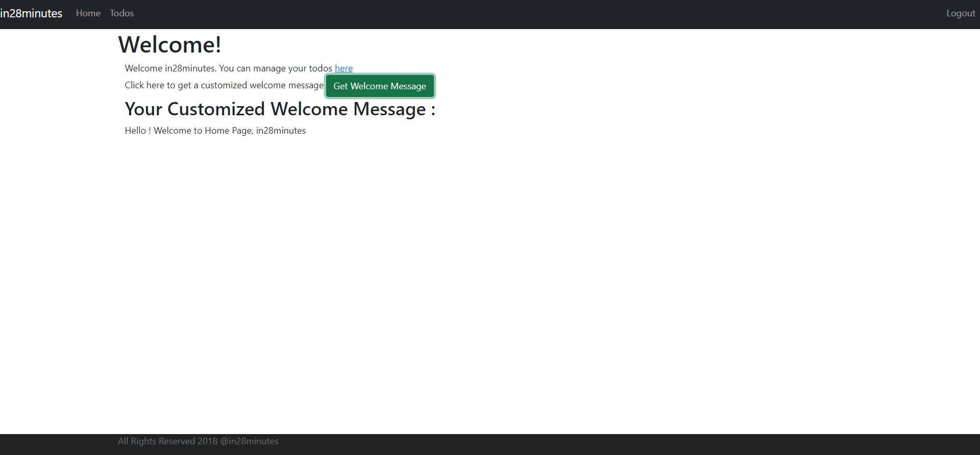Go to the Todos navigation link

tap(121, 13)
